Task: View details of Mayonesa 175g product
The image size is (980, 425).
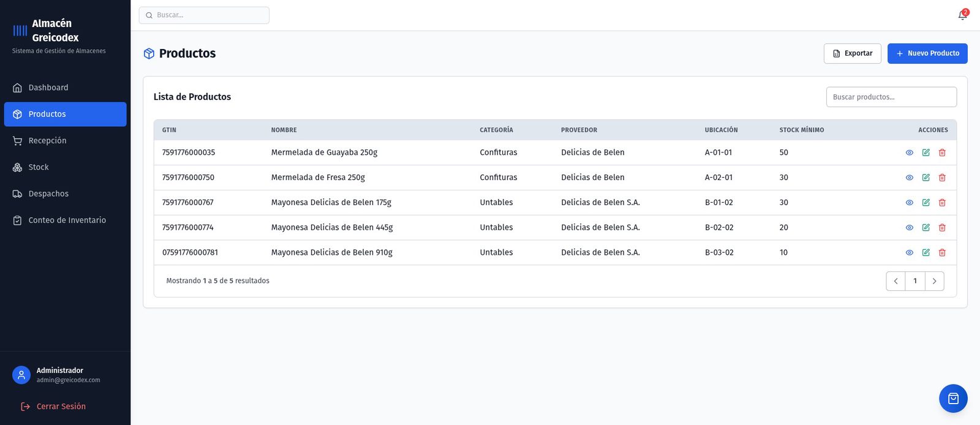Action: click(910, 203)
